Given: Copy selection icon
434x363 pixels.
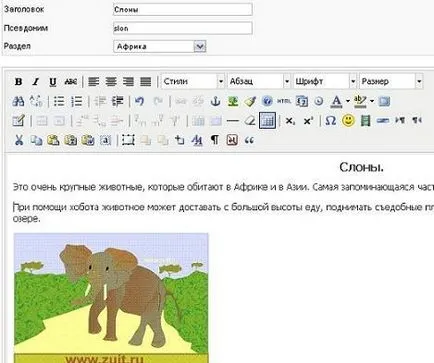Looking at the screenshot, I should click(36, 140).
